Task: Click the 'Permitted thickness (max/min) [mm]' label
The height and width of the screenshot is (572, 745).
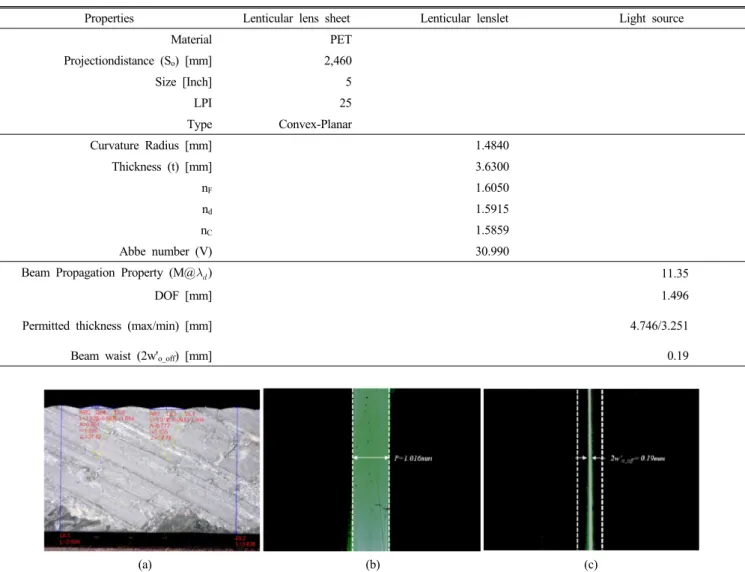Action: [117, 326]
